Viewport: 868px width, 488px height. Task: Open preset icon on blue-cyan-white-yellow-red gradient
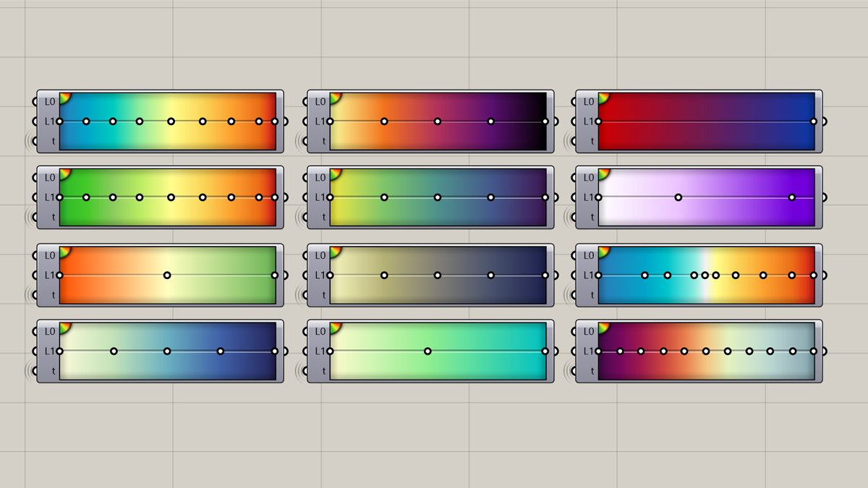pos(603,251)
